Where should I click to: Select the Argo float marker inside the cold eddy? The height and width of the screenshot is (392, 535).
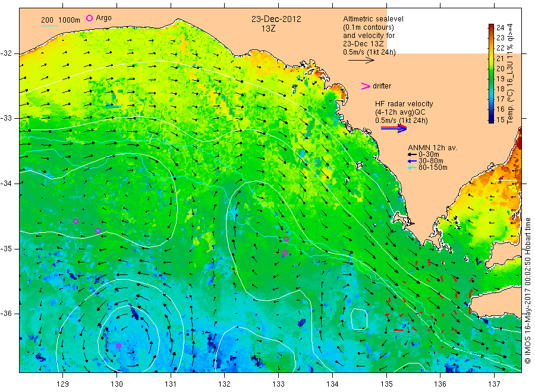point(118,346)
